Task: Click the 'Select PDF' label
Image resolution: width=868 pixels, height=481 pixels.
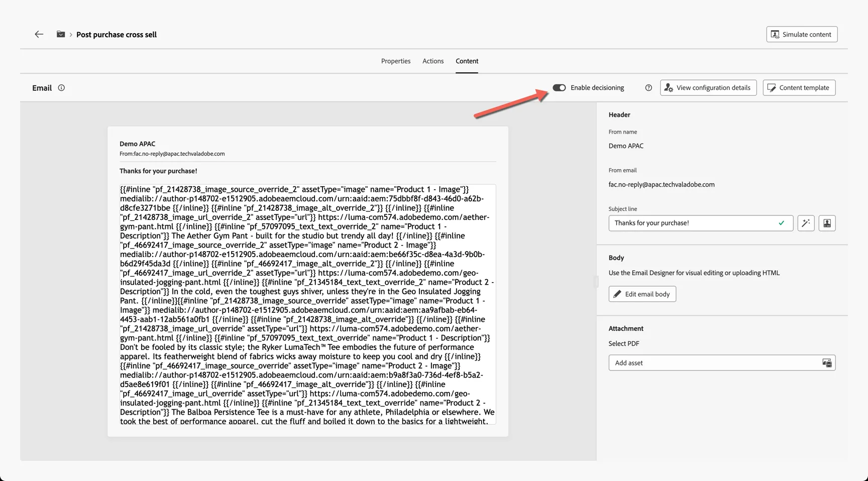Action: click(624, 344)
